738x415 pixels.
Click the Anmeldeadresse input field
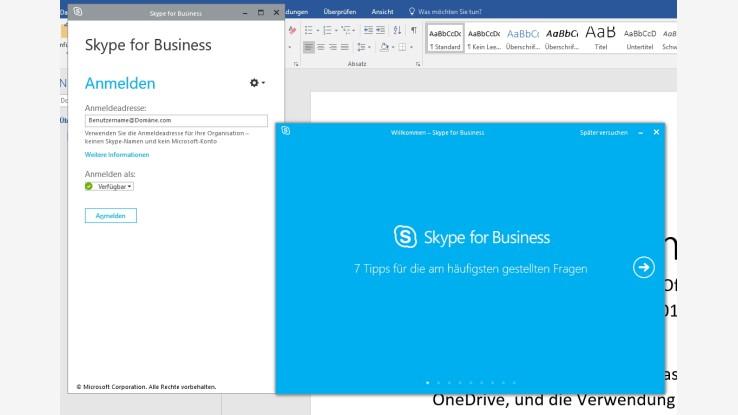click(176, 120)
